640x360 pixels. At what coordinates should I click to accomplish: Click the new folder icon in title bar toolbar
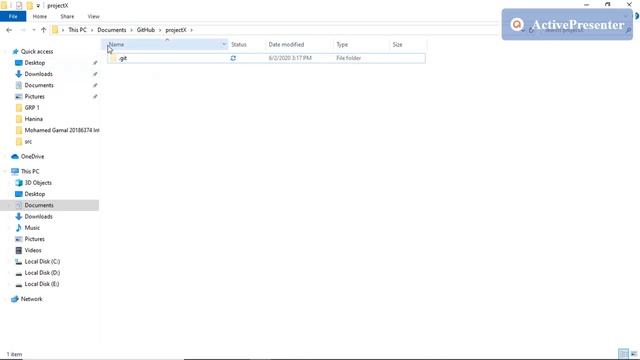(29, 5)
